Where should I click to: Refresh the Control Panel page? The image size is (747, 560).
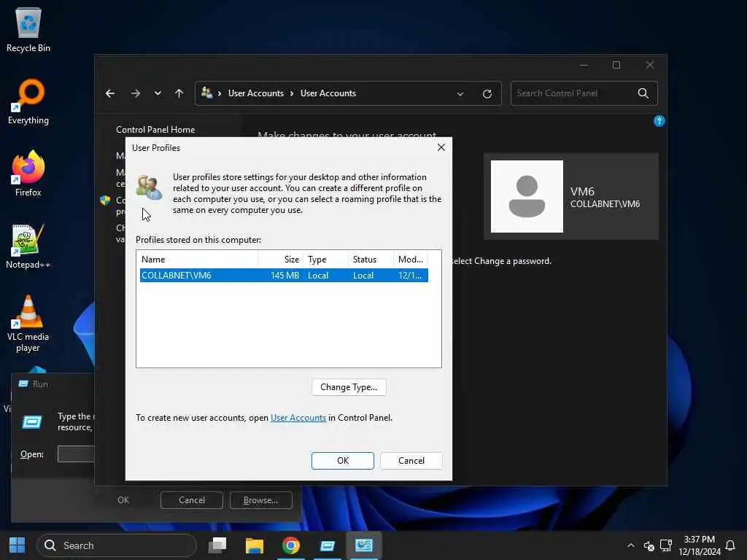click(x=487, y=94)
